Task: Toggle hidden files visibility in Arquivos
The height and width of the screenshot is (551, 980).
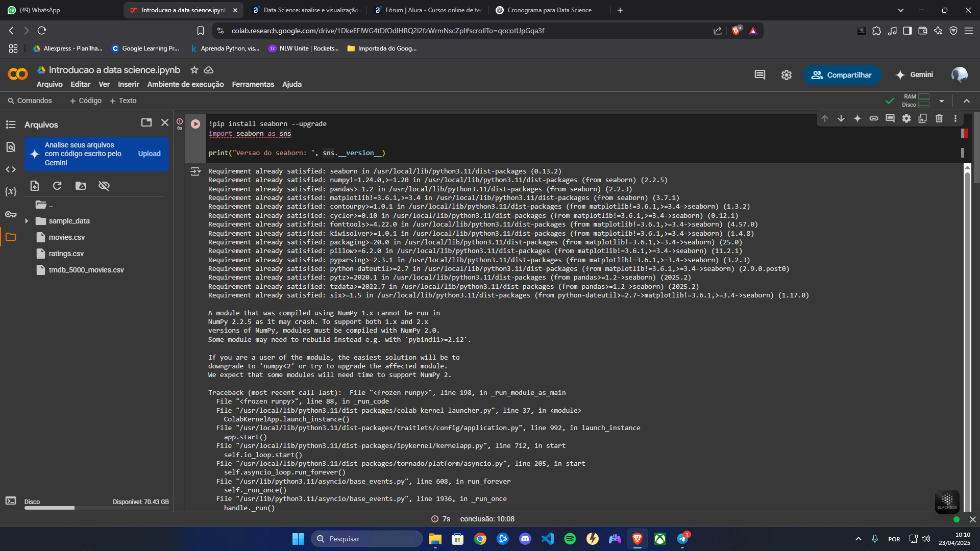Action: tap(104, 186)
